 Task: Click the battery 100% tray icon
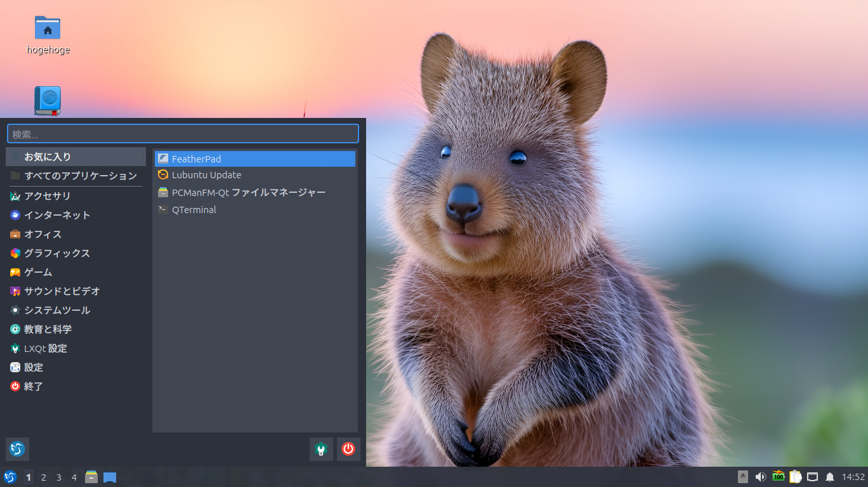[x=778, y=477]
